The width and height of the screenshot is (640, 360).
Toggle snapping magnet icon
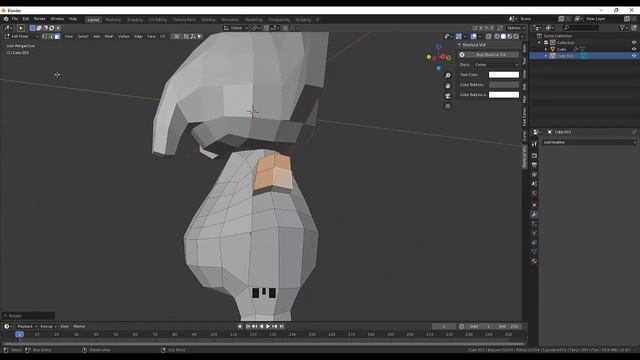[266, 28]
